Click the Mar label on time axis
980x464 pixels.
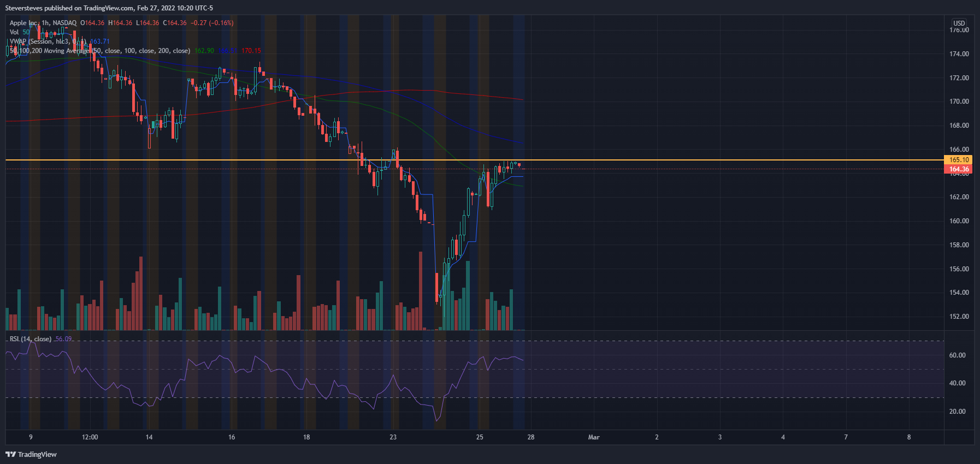tap(594, 437)
